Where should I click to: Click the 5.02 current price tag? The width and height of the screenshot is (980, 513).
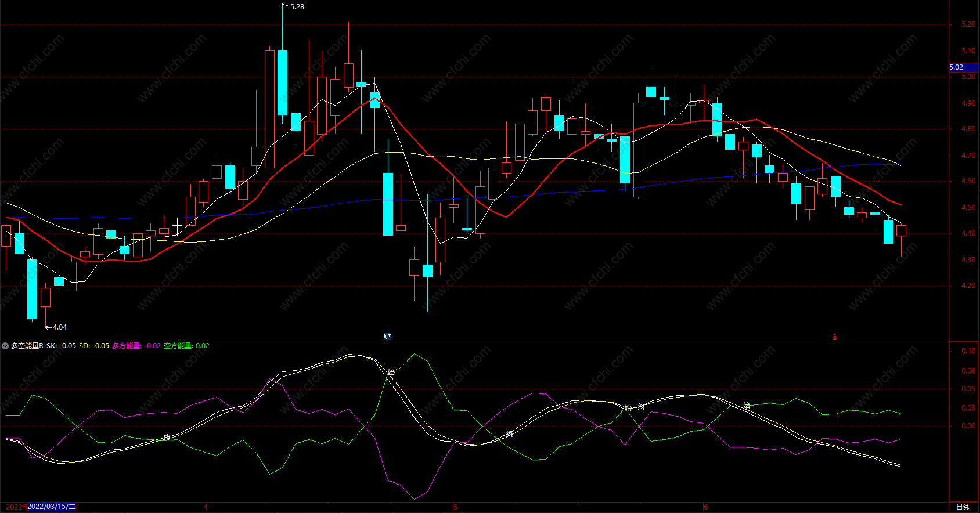963,67
